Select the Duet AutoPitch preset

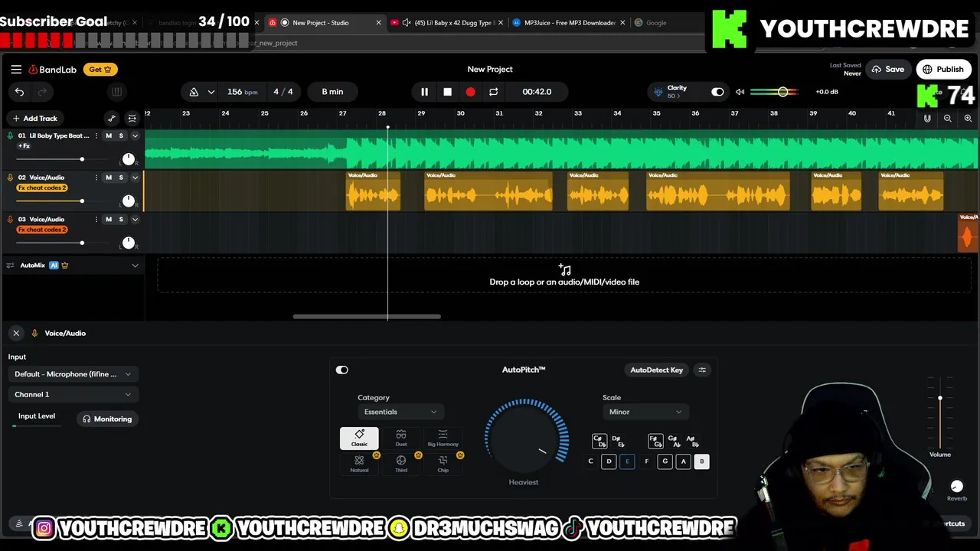(401, 439)
